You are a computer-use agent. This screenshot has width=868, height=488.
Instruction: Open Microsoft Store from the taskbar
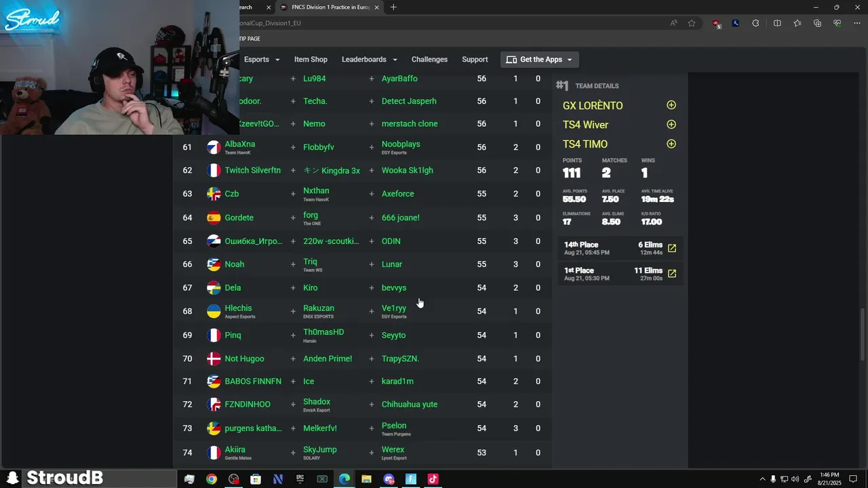click(x=256, y=479)
